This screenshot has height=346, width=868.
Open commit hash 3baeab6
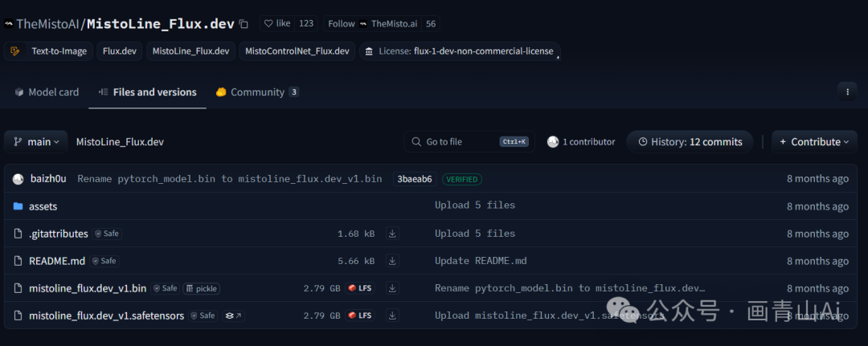click(x=415, y=179)
